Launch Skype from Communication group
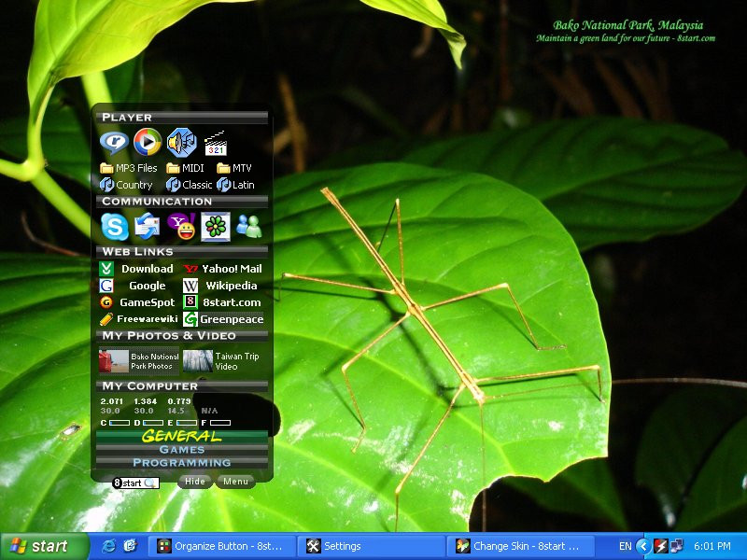This screenshot has height=560, width=747. (x=114, y=227)
